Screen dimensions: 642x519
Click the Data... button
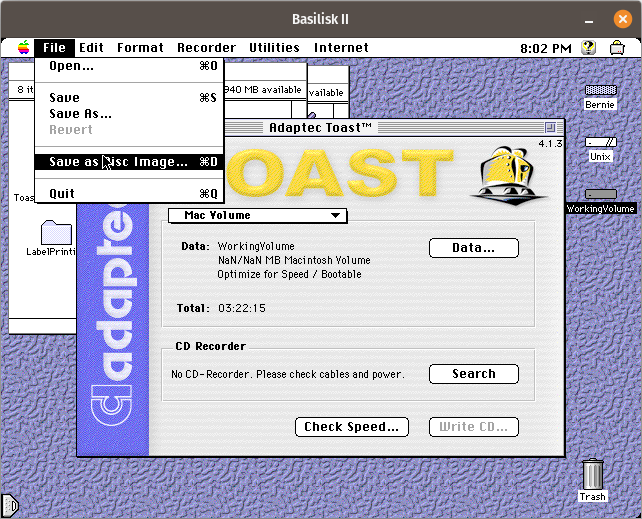click(474, 248)
